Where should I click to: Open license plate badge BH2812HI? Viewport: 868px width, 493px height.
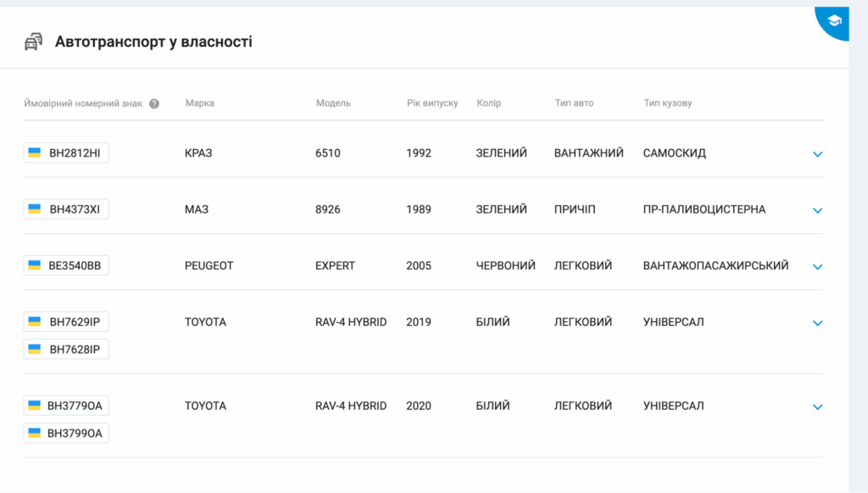tap(66, 153)
